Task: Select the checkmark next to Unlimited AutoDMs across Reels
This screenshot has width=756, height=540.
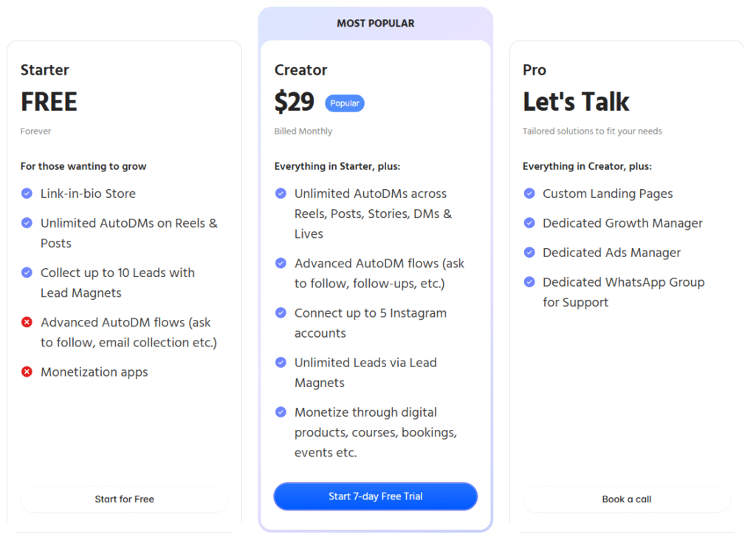Action: coord(281,194)
